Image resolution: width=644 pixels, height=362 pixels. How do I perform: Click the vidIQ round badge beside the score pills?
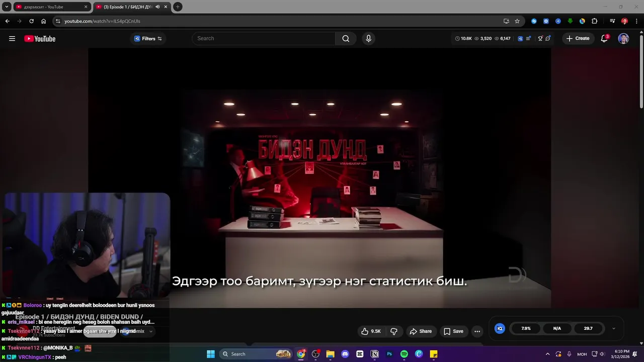[500, 328]
